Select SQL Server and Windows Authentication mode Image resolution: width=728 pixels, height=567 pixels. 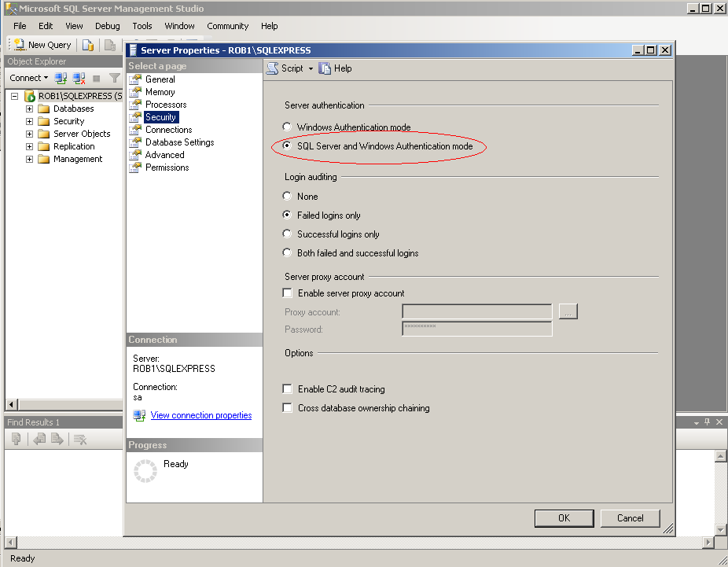click(x=287, y=145)
